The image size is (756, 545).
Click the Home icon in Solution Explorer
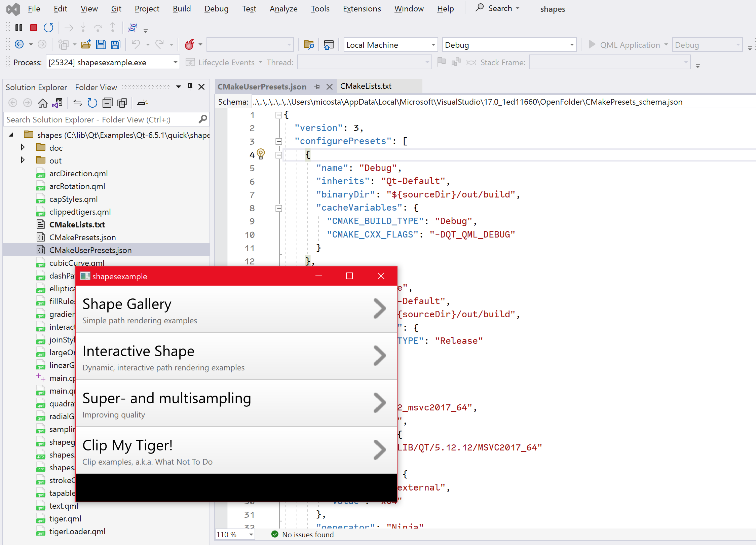pos(42,103)
